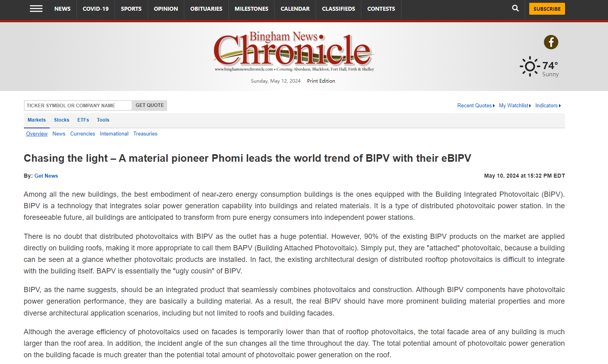
Task: Open the hamburger menu icon
Action: pyautogui.click(x=36, y=9)
